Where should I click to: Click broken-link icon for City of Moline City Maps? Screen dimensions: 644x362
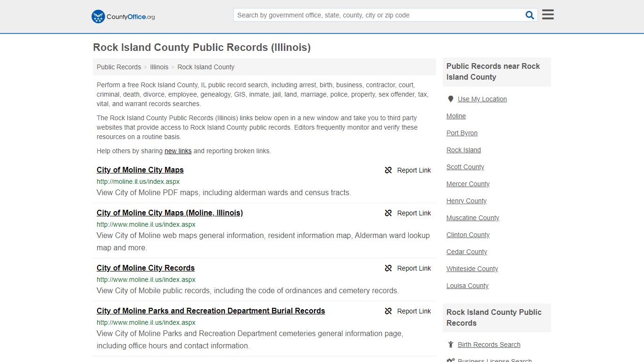388,170
